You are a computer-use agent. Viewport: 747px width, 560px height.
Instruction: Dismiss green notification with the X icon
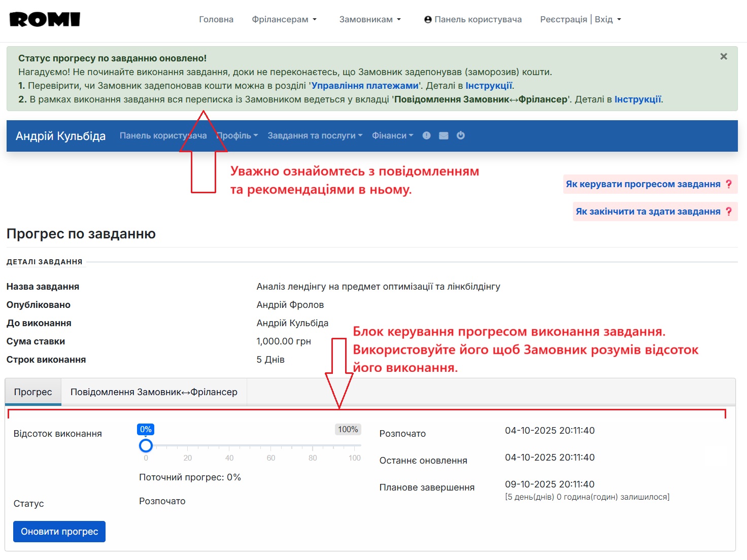(x=723, y=56)
